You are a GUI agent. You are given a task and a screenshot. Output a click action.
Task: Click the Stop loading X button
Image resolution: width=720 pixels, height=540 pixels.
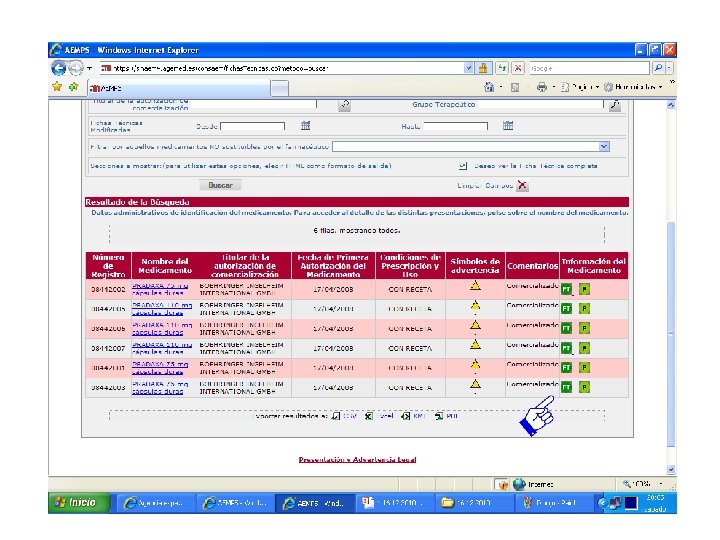pyautogui.click(x=518, y=68)
